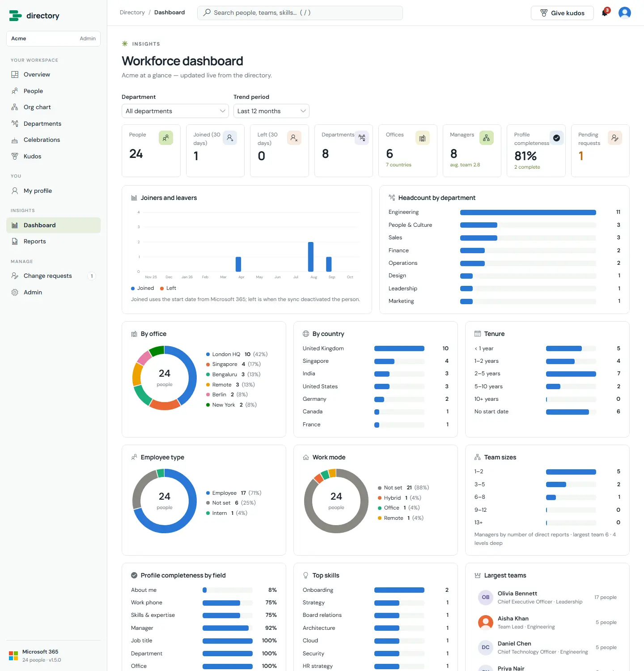Click the London HQ legend row
This screenshot has width=644, height=671.
point(237,354)
